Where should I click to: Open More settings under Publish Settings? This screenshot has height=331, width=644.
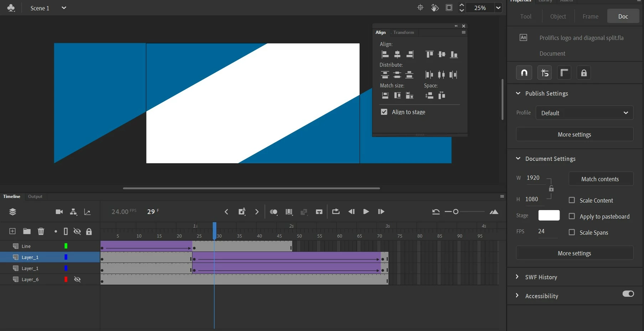pos(575,134)
